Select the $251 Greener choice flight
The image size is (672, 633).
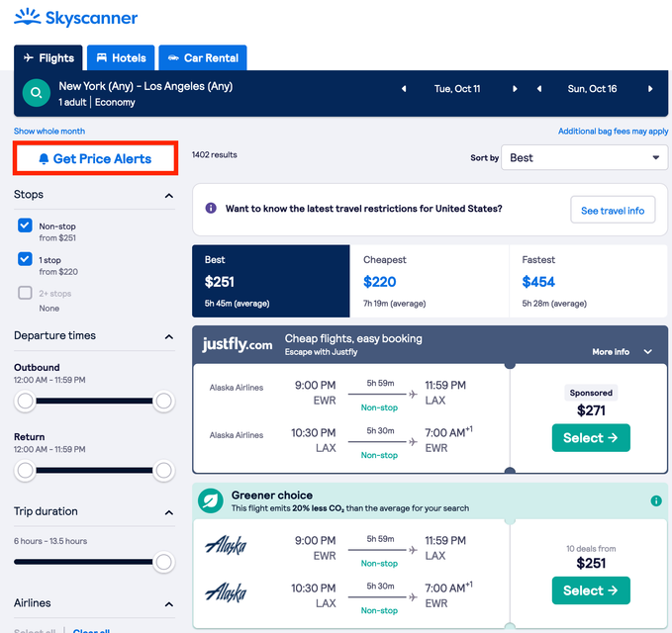pos(591,590)
